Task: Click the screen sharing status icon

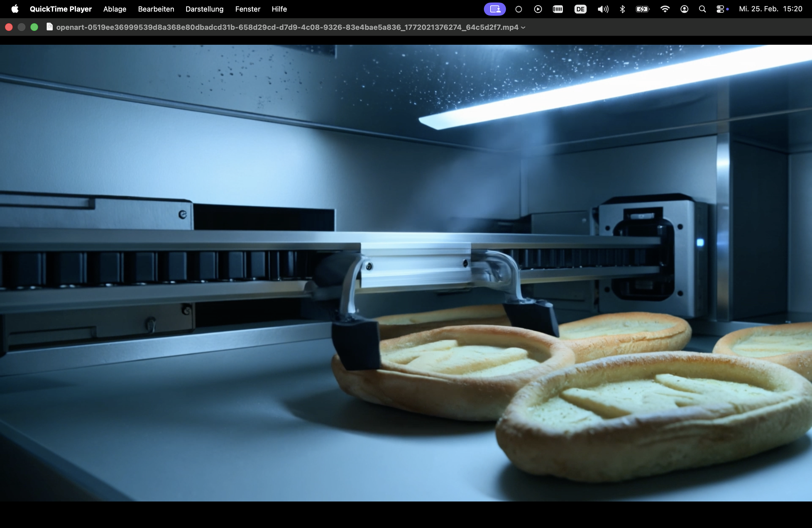Action: point(494,9)
